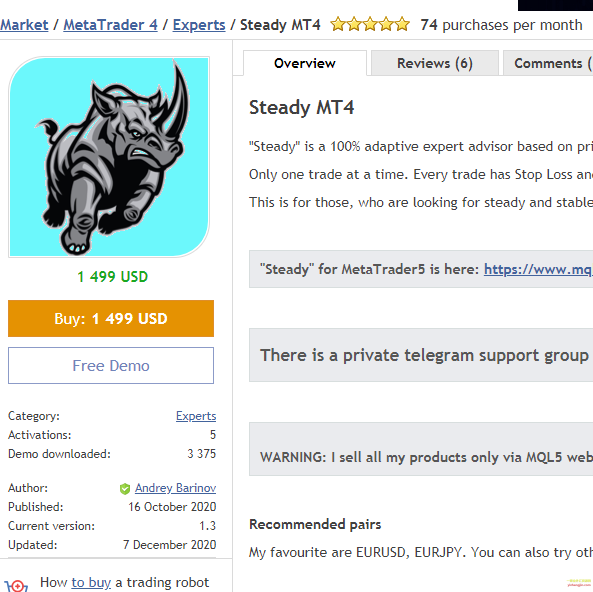
Task: Select the Overview tab
Action: pos(305,63)
